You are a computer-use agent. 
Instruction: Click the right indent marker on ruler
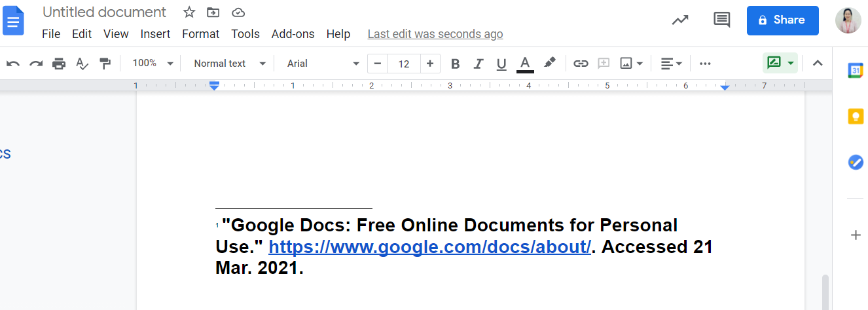[725, 87]
